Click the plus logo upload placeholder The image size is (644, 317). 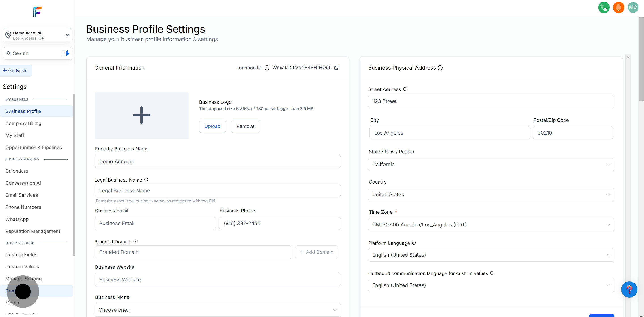click(141, 115)
